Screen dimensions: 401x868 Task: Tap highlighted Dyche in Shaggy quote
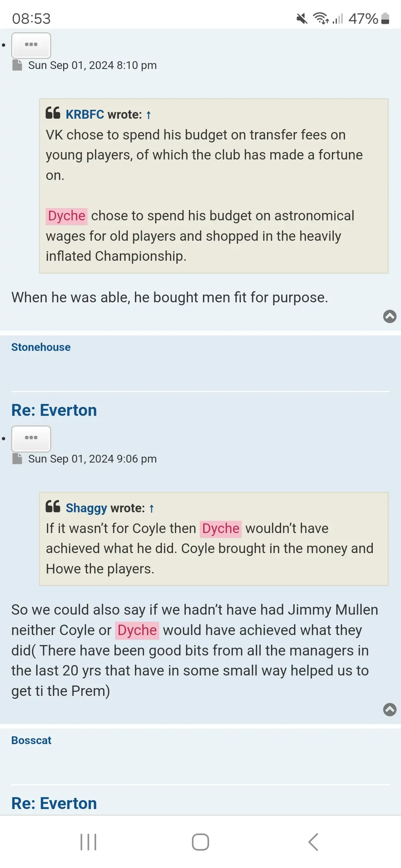(x=221, y=529)
